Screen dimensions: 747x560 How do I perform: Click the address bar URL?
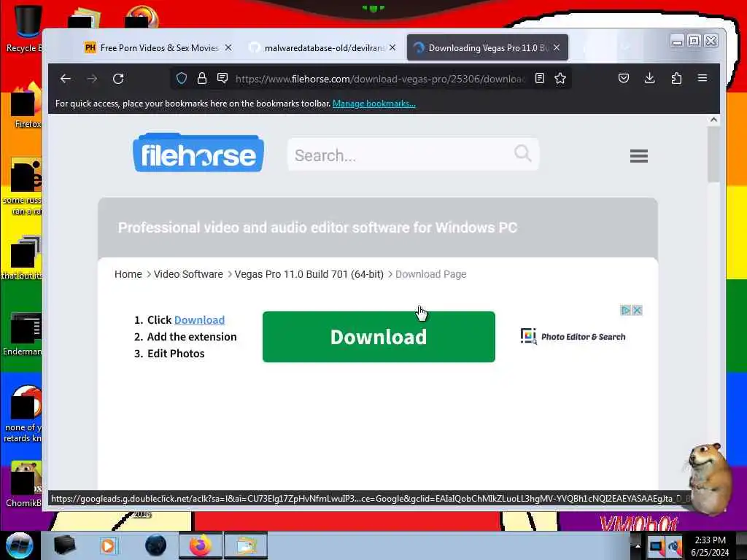(x=379, y=79)
